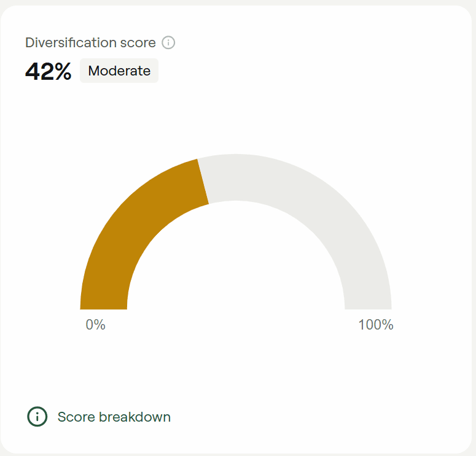
Task: Click the percent sign beside the number 42
Action: click(63, 72)
